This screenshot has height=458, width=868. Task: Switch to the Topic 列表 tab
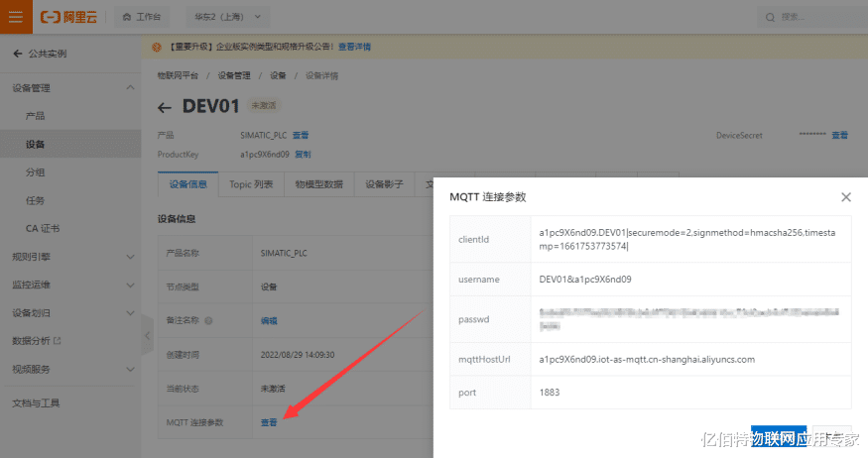[251, 184]
